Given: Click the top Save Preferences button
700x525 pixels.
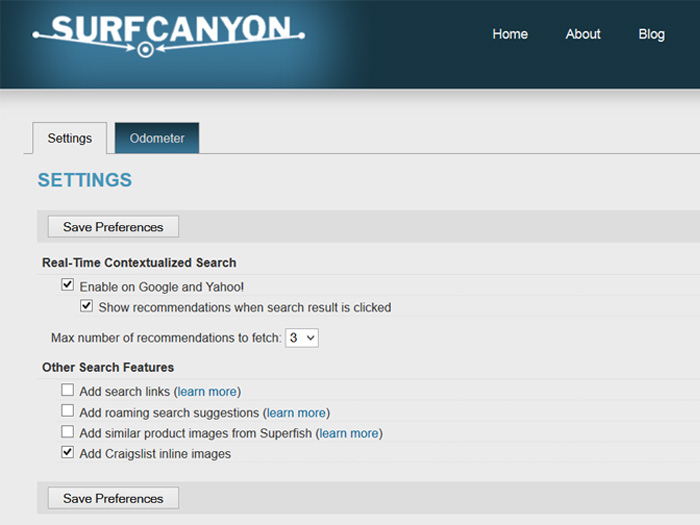Looking at the screenshot, I should point(113,227).
